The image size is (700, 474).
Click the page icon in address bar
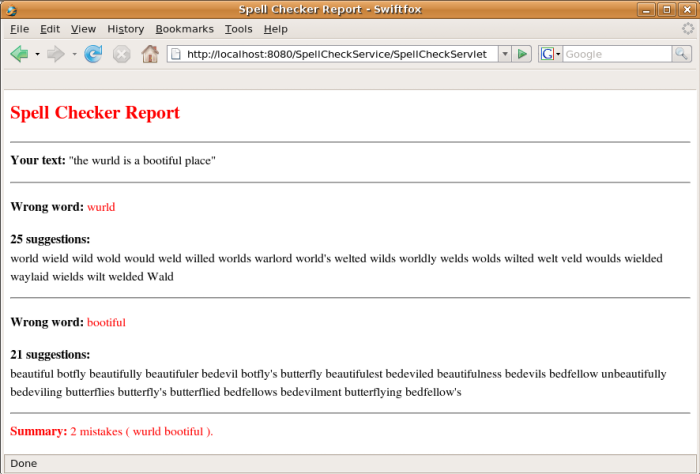pyautogui.click(x=176, y=54)
